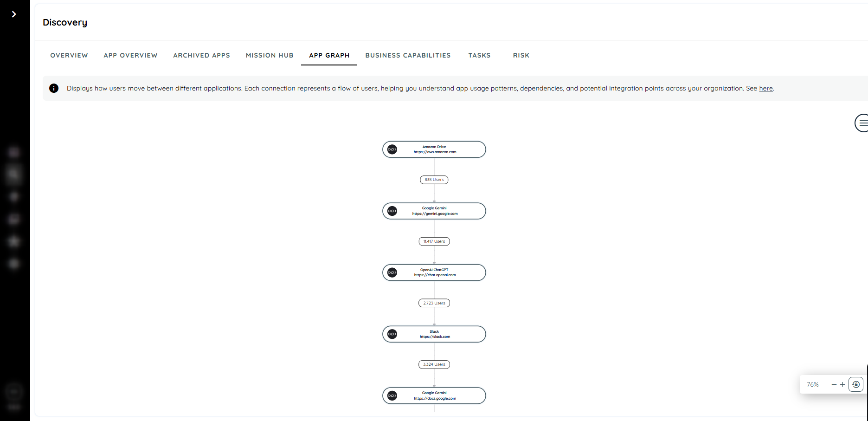Zoom out the graph with minus

(834, 384)
